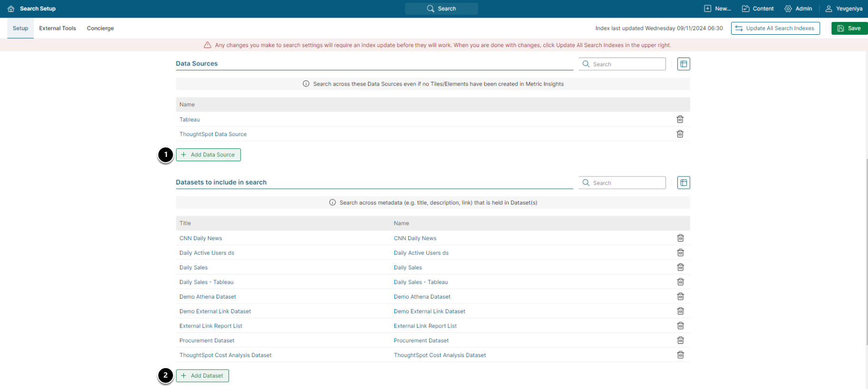Switch to the External Tools tab
This screenshot has height=389, width=868.
(x=58, y=28)
